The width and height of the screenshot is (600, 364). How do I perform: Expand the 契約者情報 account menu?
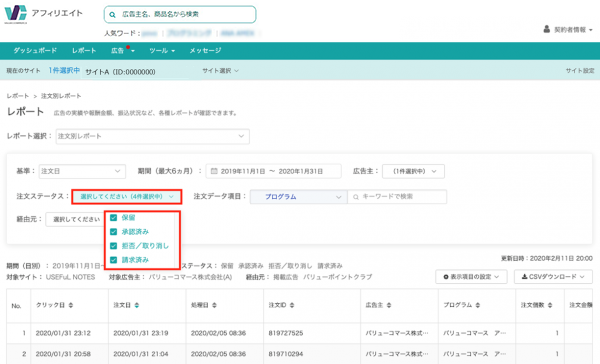[568, 29]
